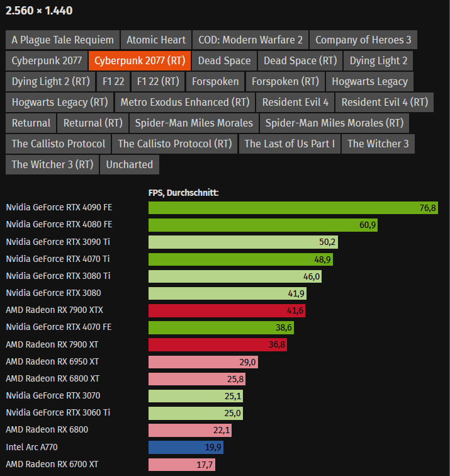Click the 41,9 value on RTX 3080 bar
Screen dimensions: 450x476
pyautogui.click(x=296, y=293)
